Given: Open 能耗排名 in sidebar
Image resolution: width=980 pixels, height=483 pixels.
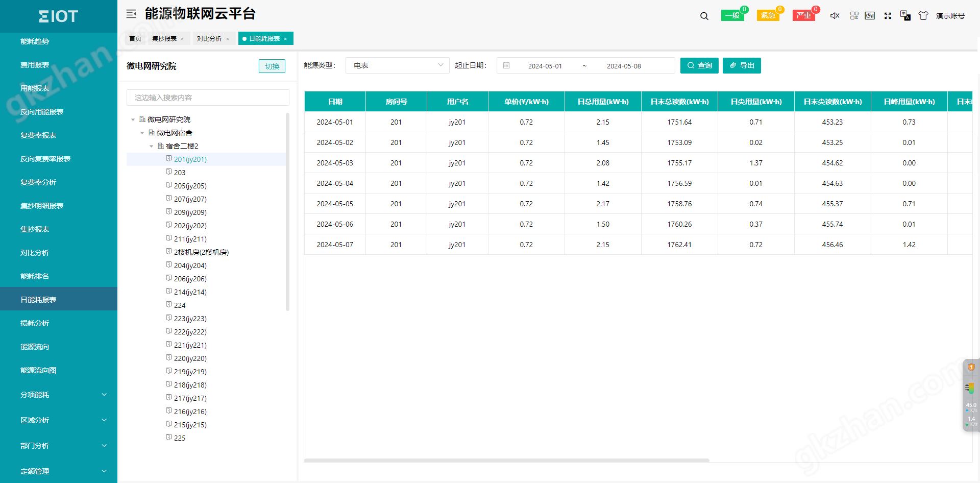Looking at the screenshot, I should point(35,276).
